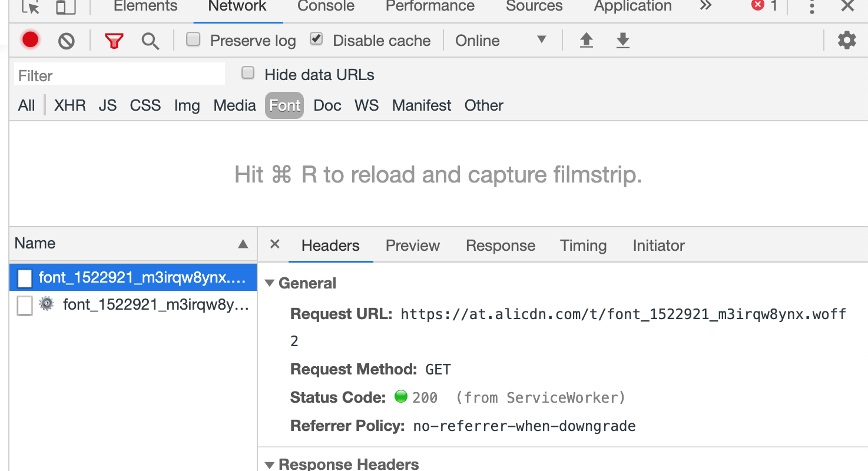Viewport: 868px width, 471px height.
Task: Enable the Preserve log checkbox
Action: coord(193,39)
